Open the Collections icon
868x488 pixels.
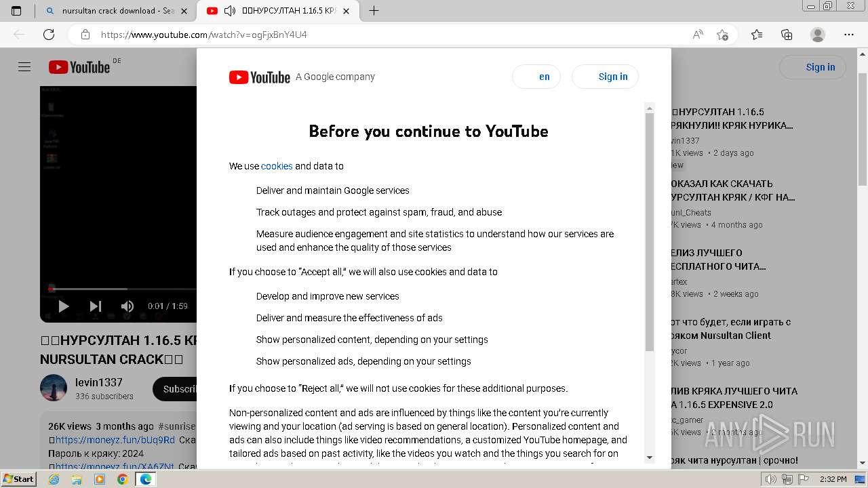pyautogui.click(x=787, y=35)
